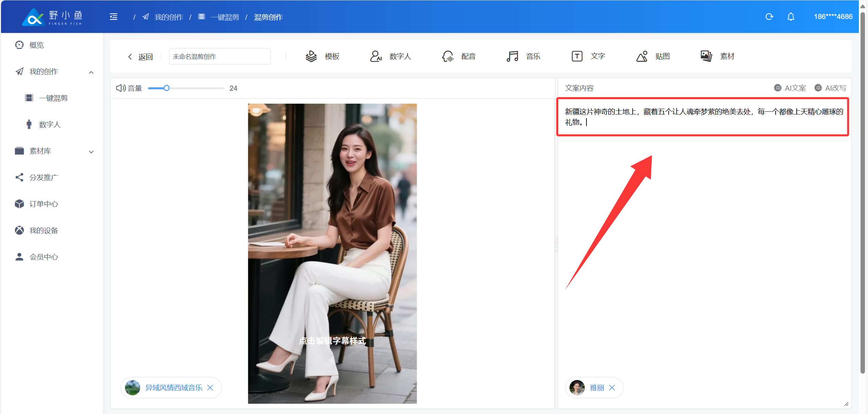Open the 文字 text tool
This screenshot has height=414, width=868.
tap(588, 56)
